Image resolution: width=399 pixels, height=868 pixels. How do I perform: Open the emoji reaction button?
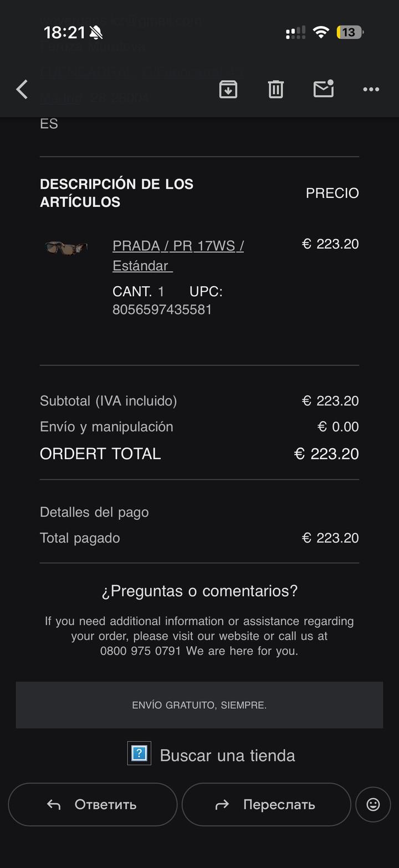(x=373, y=804)
